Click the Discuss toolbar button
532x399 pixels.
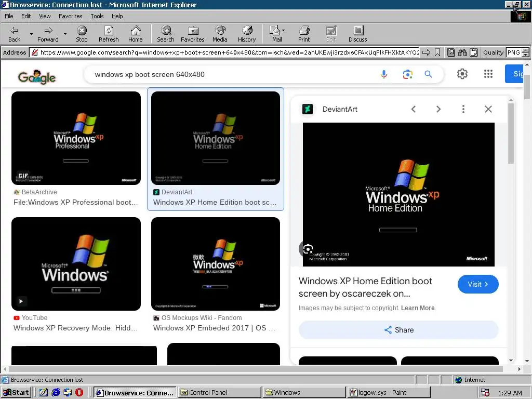tap(357, 34)
